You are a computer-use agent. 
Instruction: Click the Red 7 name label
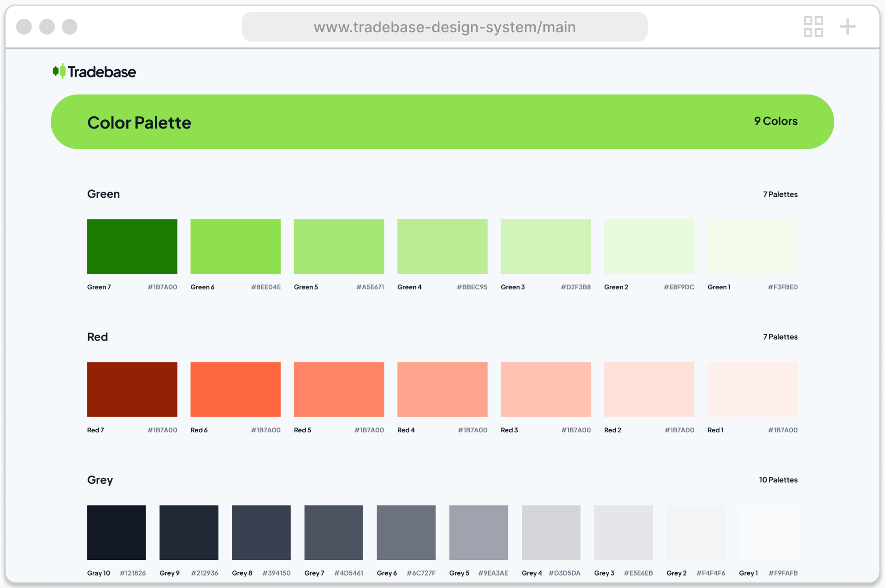tap(95, 430)
